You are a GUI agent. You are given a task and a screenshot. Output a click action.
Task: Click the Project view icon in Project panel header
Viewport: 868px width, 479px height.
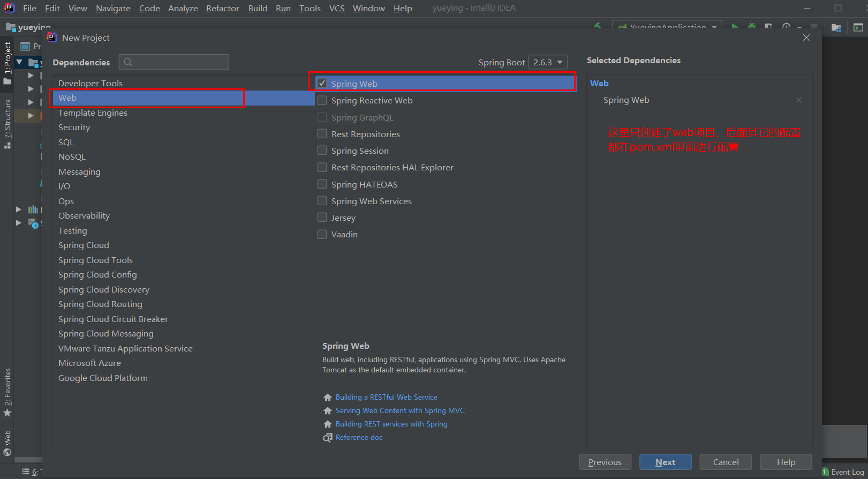pos(25,46)
